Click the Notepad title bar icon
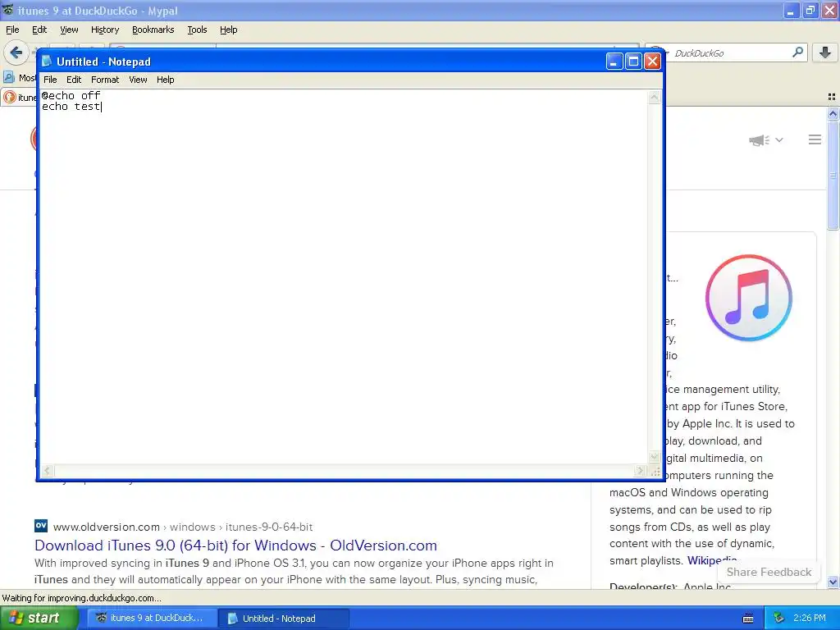 pos(47,62)
